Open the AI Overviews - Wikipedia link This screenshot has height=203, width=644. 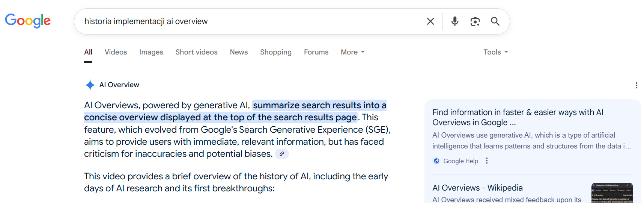[x=478, y=188]
